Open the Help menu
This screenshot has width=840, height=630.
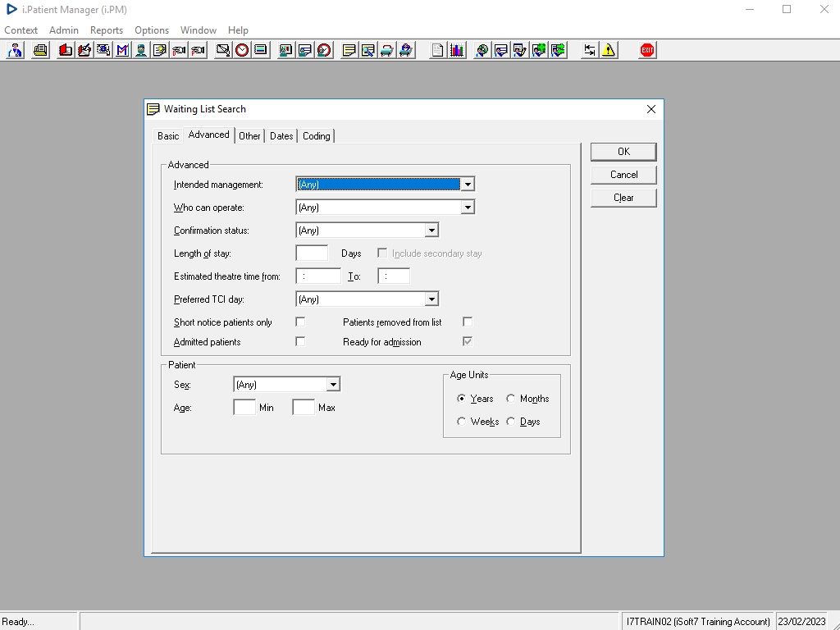click(x=238, y=30)
